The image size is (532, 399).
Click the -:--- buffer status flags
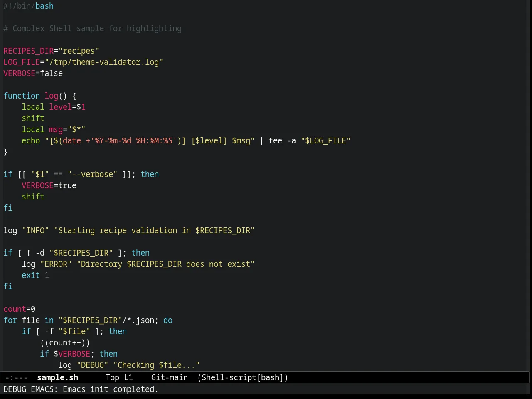click(17, 377)
